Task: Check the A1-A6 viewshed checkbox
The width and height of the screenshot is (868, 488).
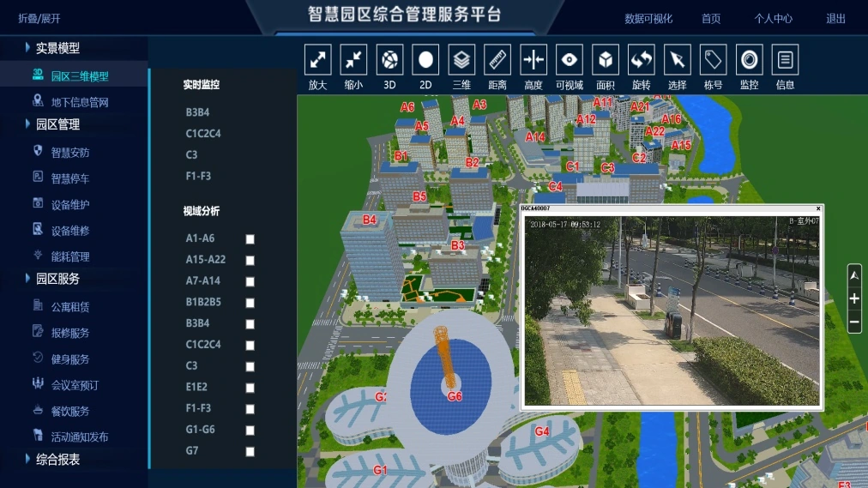Action: 250,239
